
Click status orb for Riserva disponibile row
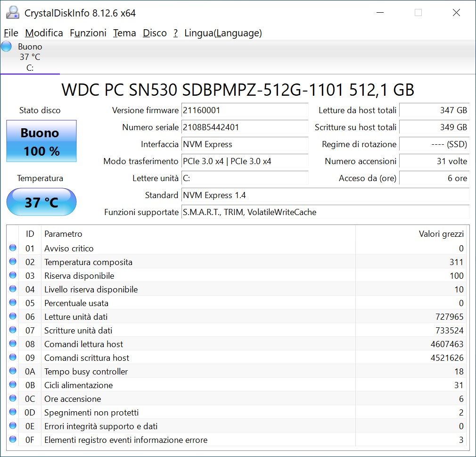click(13, 275)
